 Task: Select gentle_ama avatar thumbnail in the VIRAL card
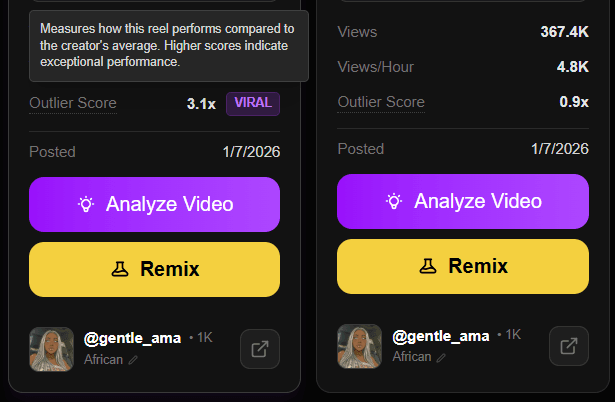coord(51,349)
